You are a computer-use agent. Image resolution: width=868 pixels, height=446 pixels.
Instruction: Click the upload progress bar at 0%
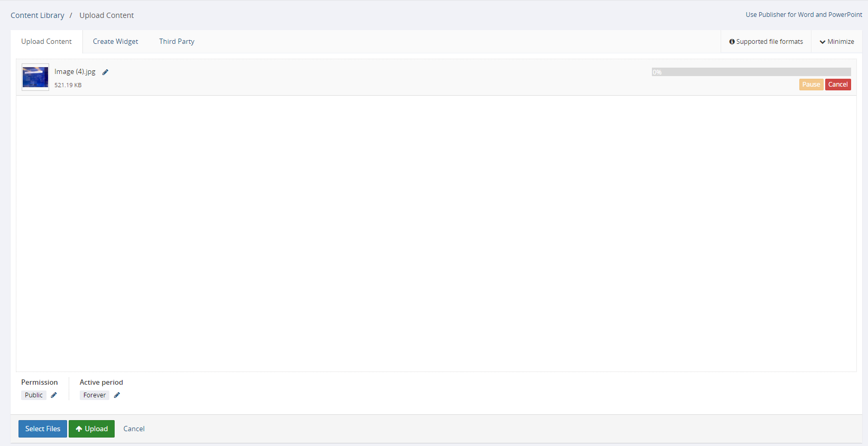751,72
